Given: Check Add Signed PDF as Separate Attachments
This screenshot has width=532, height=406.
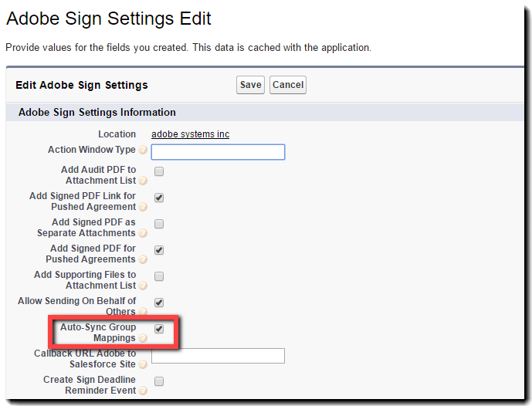Looking at the screenshot, I should coord(159,224).
